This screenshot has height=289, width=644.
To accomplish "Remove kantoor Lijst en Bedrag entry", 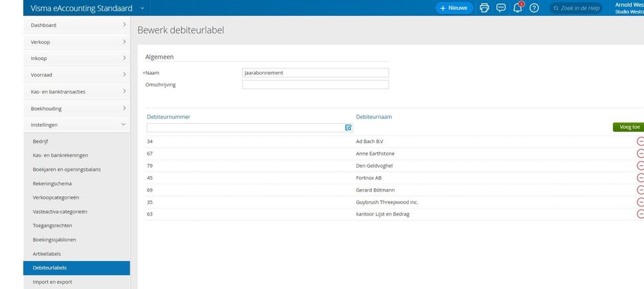I will [640, 214].
